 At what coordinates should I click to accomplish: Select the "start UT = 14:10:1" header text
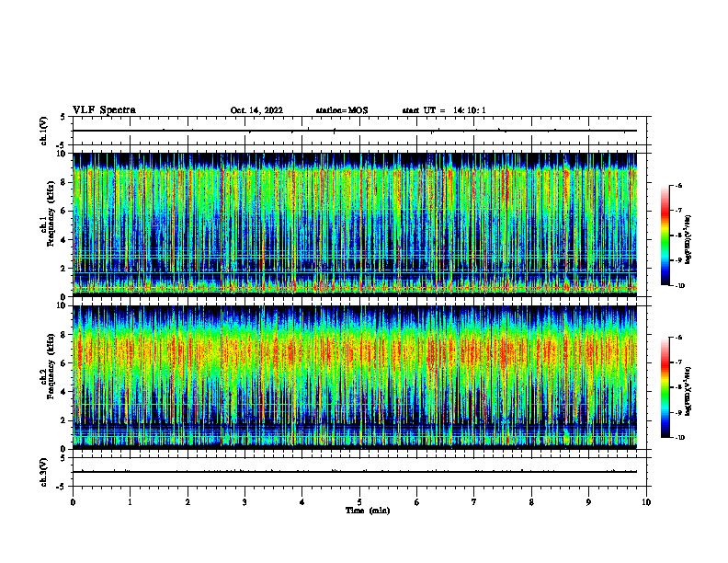tap(444, 110)
